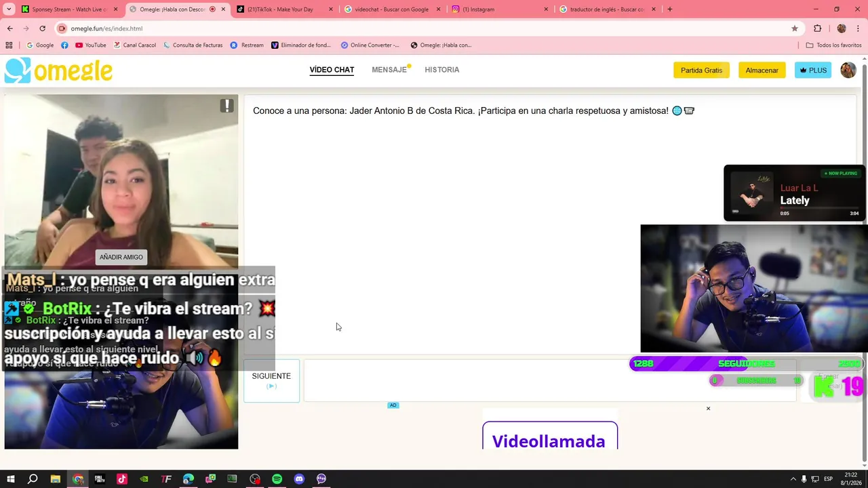Click the camera site-info icon in address bar
Viewport: 868px width, 488px height.
click(62, 28)
